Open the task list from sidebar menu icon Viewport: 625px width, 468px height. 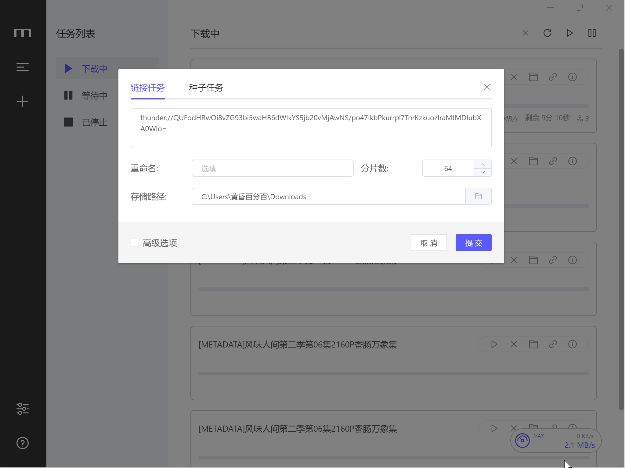coord(23,67)
